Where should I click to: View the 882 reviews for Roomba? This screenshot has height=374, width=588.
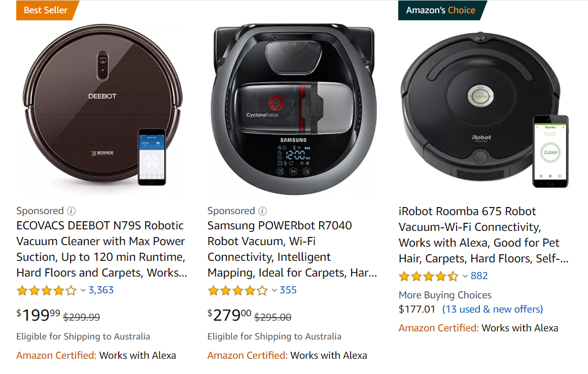pos(479,276)
